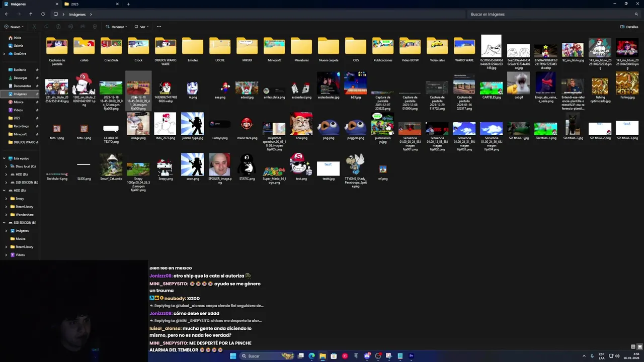The height and width of the screenshot is (362, 644).
Task: Select fishing.png thumbnail
Action: click(627, 85)
